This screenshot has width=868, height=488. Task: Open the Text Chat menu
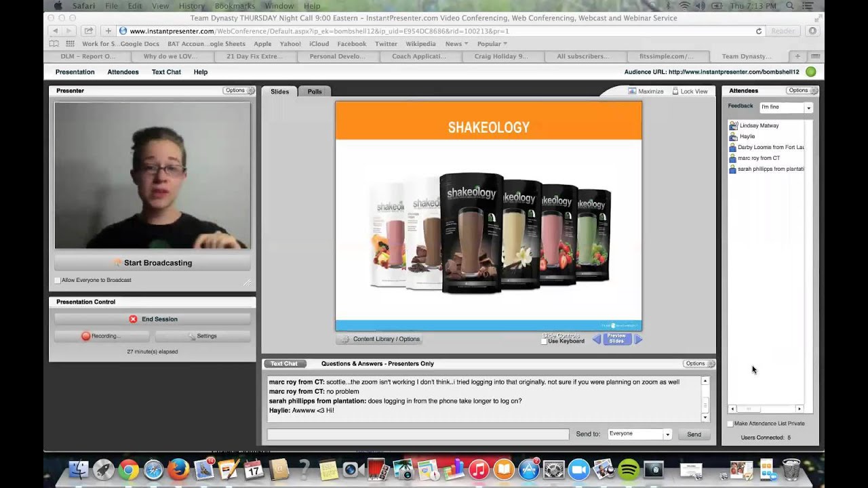(x=166, y=72)
